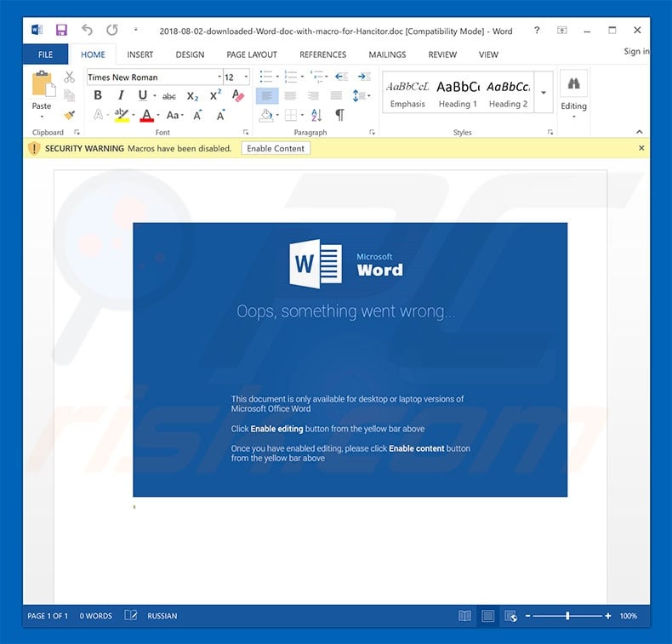Image resolution: width=672 pixels, height=644 pixels.
Task: Toggle Align Right paragraph alignment
Action: coord(313,95)
